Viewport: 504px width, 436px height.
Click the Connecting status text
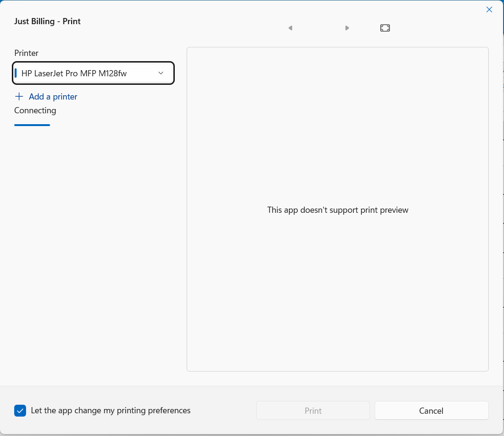click(x=35, y=110)
